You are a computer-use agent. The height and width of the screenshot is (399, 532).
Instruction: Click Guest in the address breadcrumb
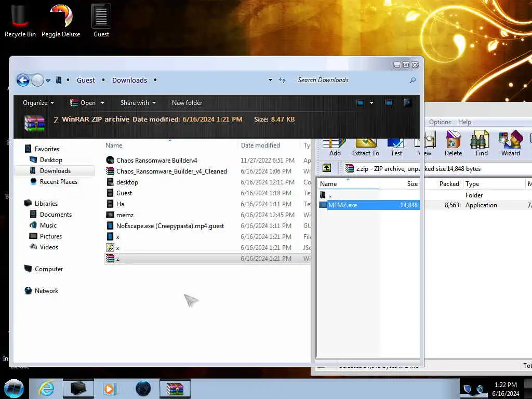click(86, 80)
